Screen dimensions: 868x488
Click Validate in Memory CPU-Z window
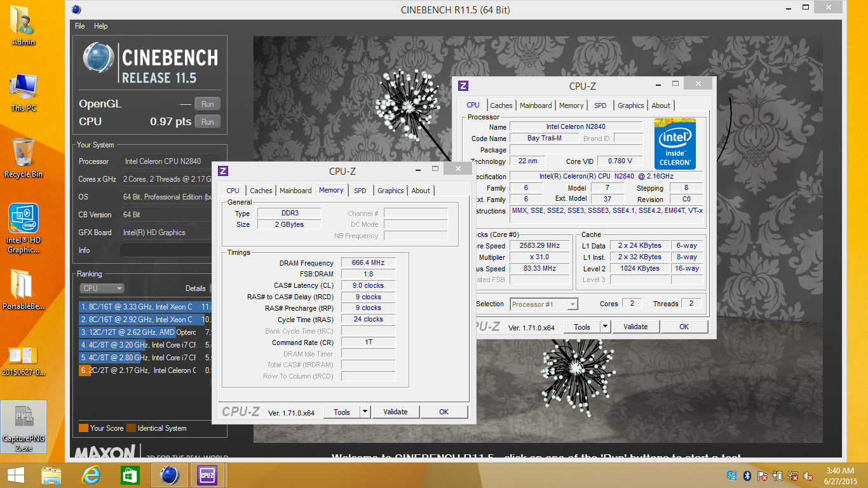[x=395, y=412]
